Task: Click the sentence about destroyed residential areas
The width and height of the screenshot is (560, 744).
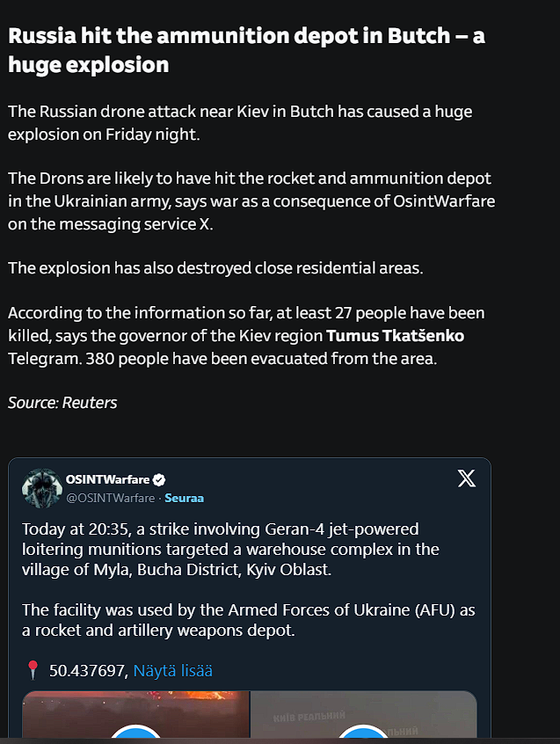Action: (215, 268)
